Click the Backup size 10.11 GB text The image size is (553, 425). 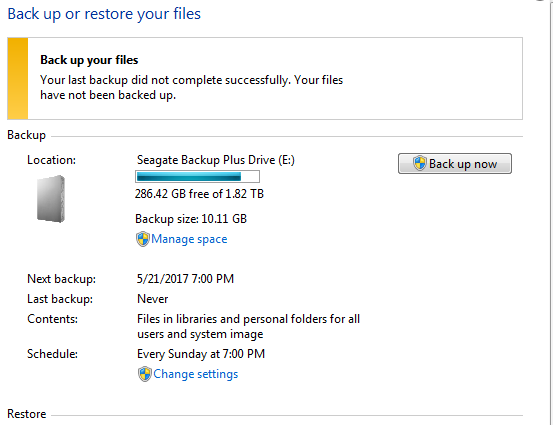[x=191, y=219]
